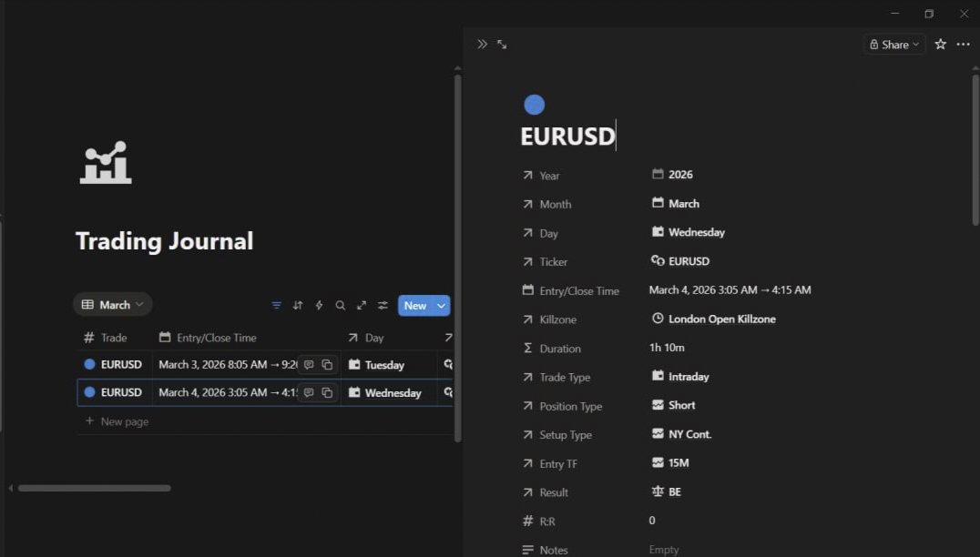Open the March month relation
The image size is (980, 557).
[676, 203]
